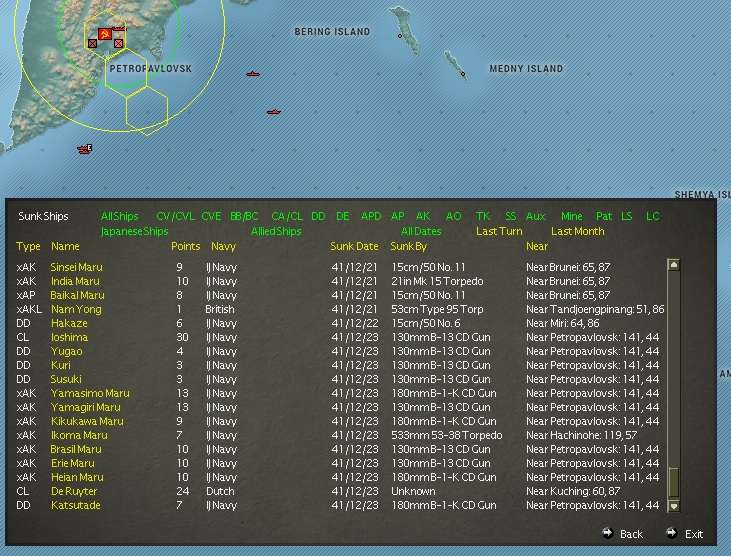This screenshot has height=556, width=731.
Task: Show All Ships filter
Action: [x=120, y=216]
